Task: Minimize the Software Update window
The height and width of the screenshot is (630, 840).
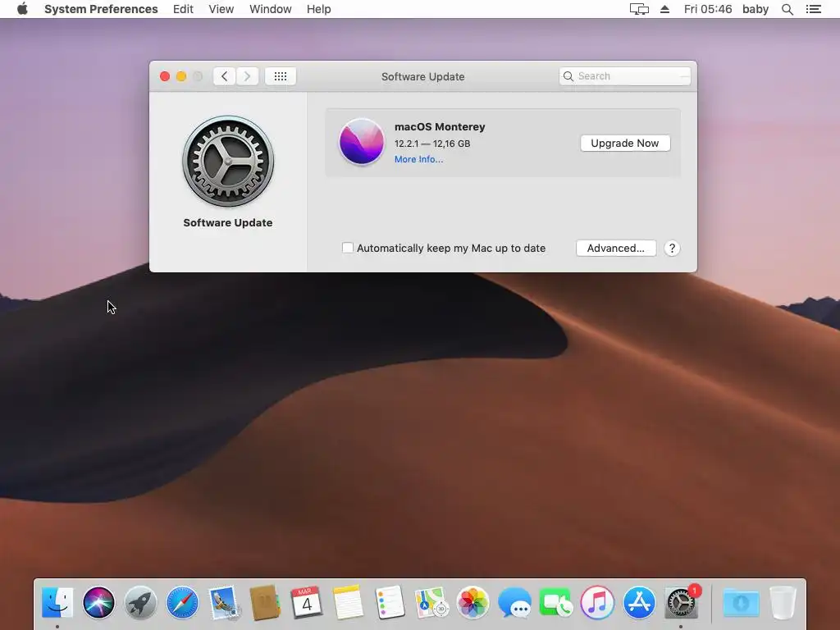Action: pos(181,76)
